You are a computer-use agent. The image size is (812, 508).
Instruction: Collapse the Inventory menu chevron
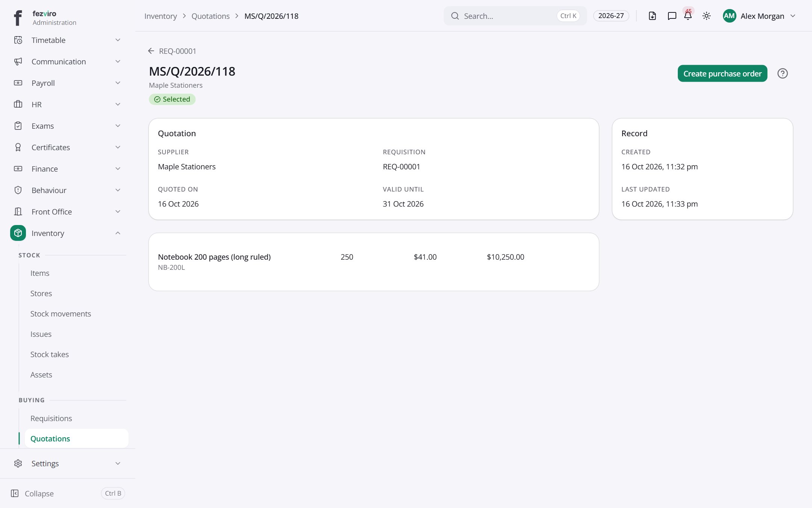[118, 233]
